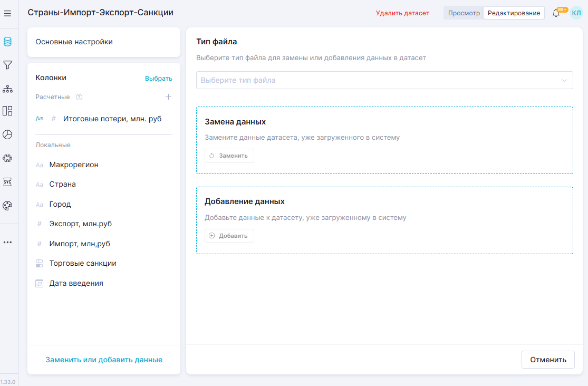The height and width of the screenshot is (386, 588).
Task: Select the Торговые санкции column
Action: [x=83, y=263]
